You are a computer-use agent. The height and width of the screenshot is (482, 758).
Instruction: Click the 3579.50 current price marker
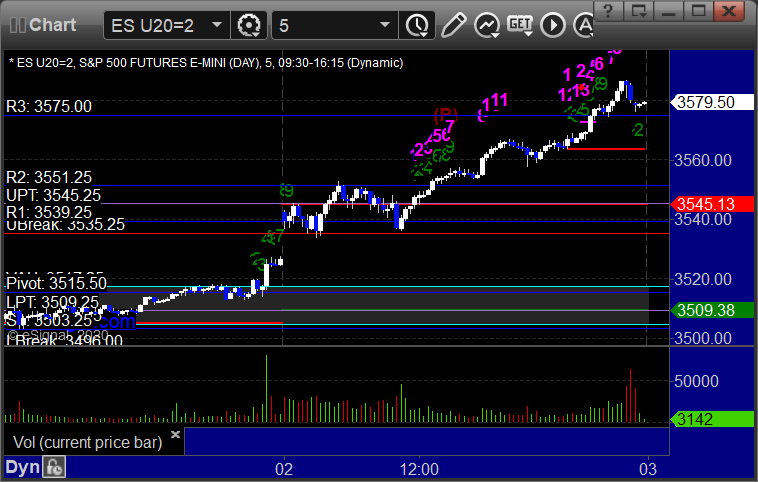712,102
